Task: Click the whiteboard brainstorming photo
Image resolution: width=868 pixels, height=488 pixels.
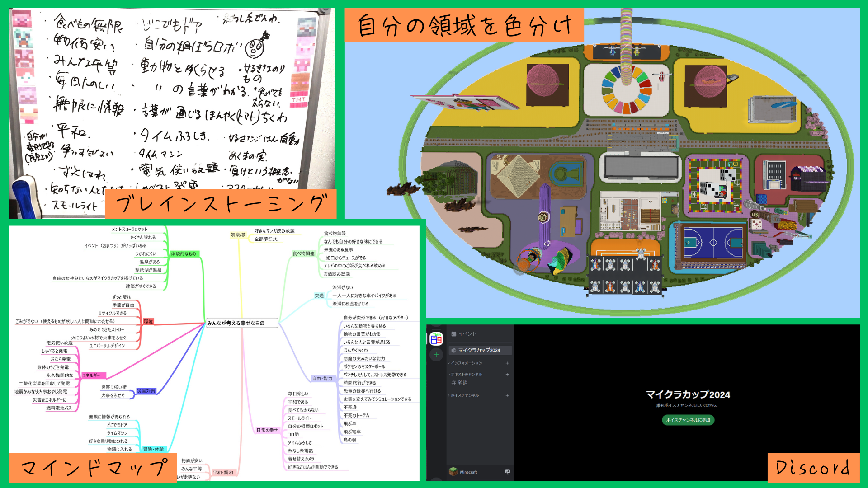Action: click(x=172, y=113)
